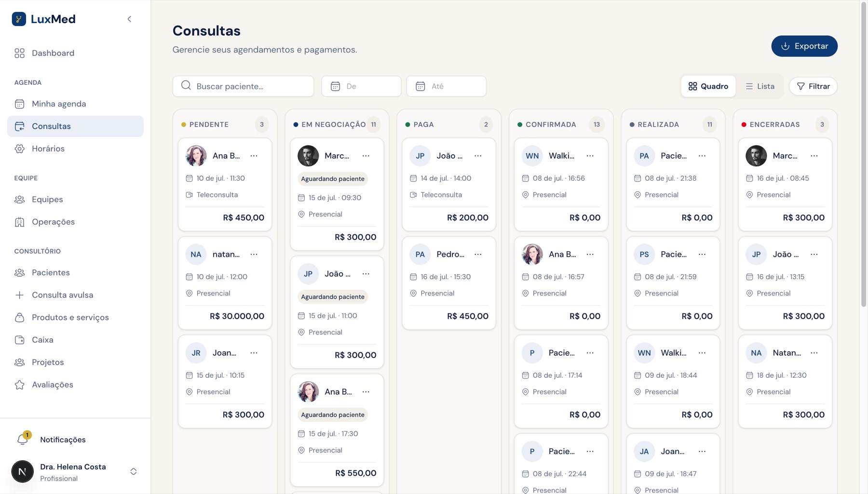
Task: Click the Paga column header
Action: [424, 124]
